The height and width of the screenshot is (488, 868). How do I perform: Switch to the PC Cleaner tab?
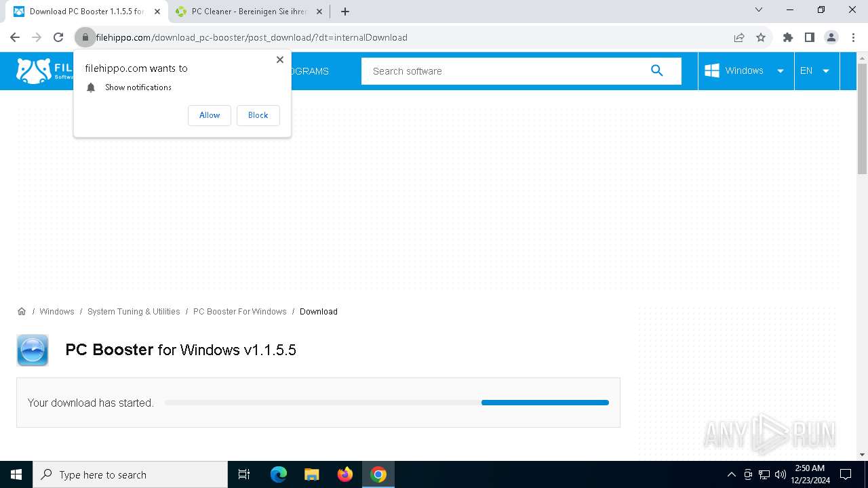pos(249,12)
